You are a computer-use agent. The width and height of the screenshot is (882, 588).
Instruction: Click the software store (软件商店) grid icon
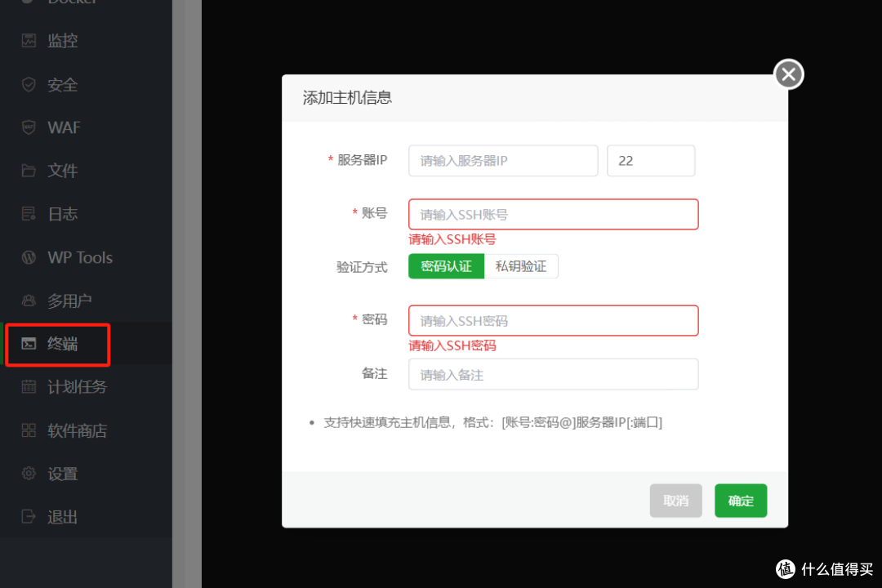(x=29, y=430)
